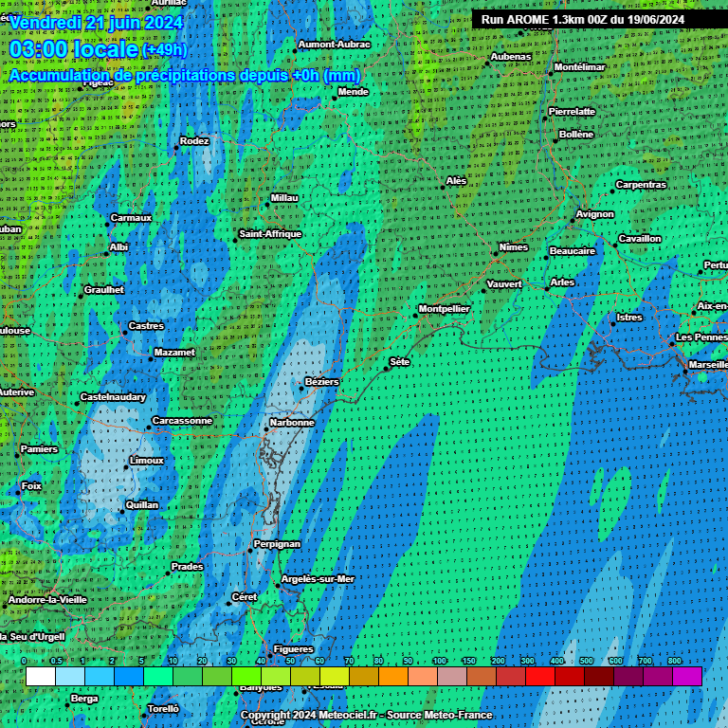Select the Avignon marker dot

573,221
